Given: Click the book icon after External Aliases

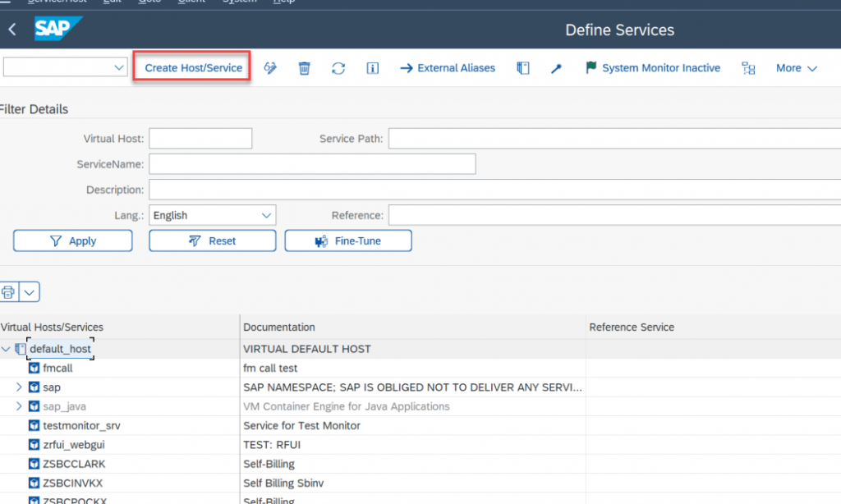Looking at the screenshot, I should click(523, 68).
